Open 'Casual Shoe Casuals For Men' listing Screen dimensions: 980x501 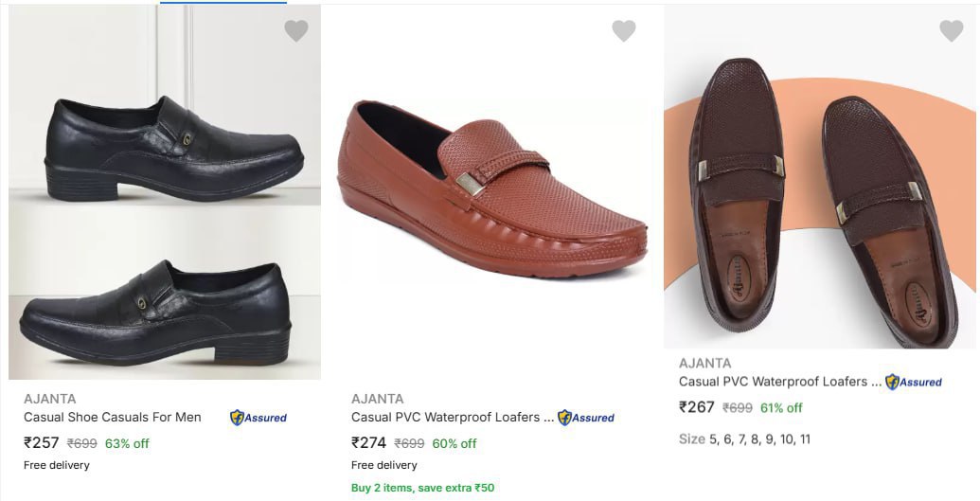[113, 417]
